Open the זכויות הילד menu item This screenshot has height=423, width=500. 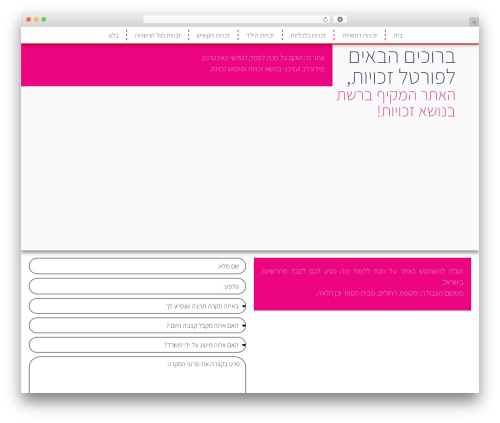[260, 35]
